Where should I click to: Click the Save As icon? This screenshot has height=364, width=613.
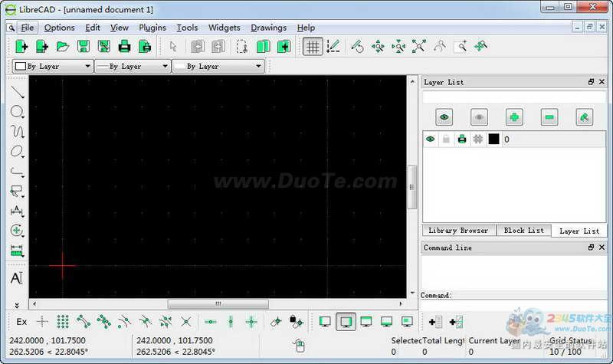(x=104, y=47)
